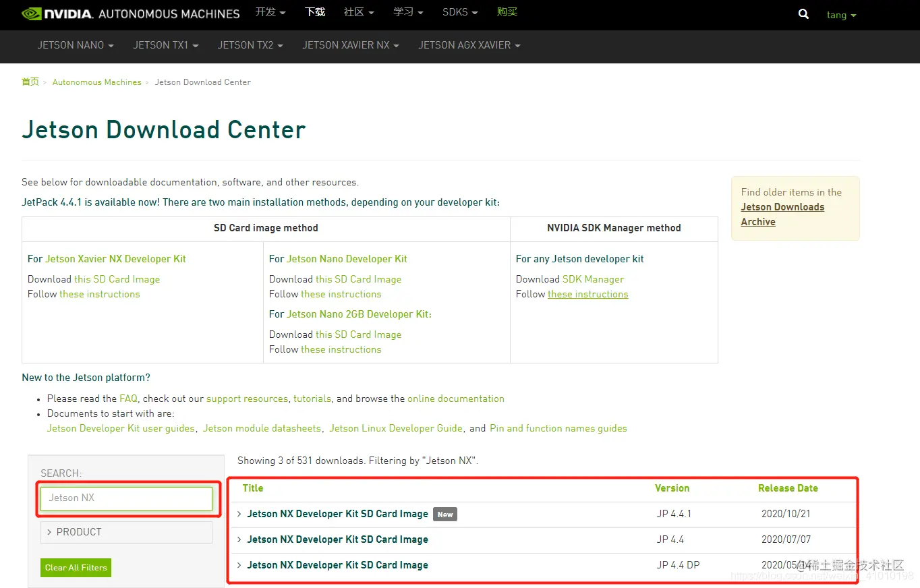Open the support resources link
The width and height of the screenshot is (920, 588).
(x=247, y=399)
